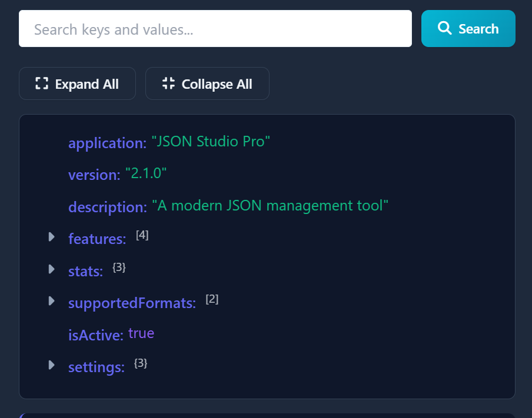The image size is (532, 418).
Task: Select the "2.1.0" version value
Action: pos(146,173)
